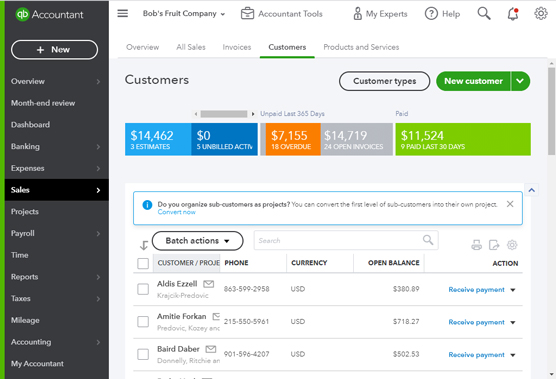Image resolution: width=556 pixels, height=379 pixels.
Task: Open action dropdown arrow for Baird Daber
Action: coord(513,355)
